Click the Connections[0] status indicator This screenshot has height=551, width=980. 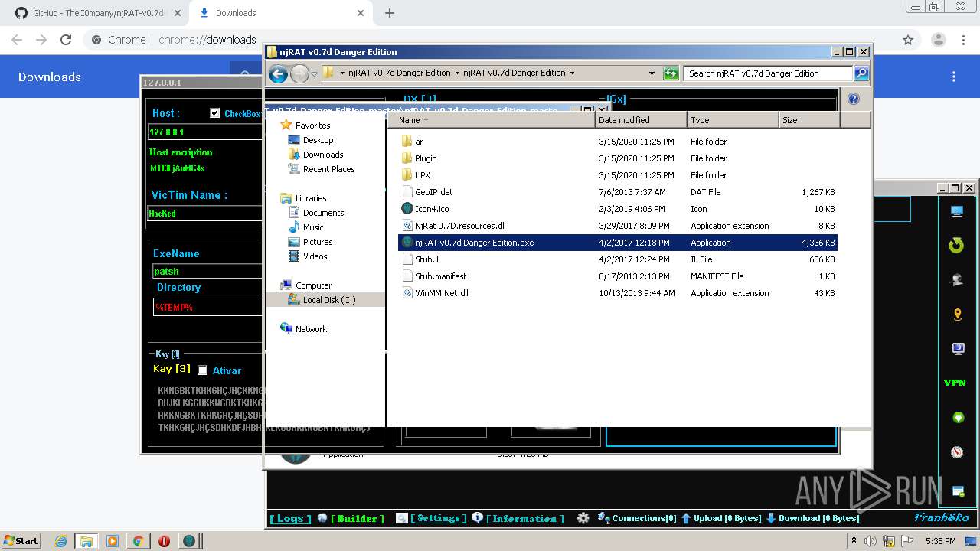tap(637, 518)
